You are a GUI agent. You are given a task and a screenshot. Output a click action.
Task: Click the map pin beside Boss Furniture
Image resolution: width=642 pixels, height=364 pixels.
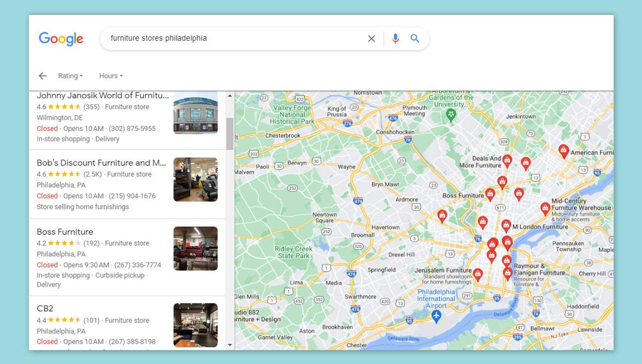490,195
